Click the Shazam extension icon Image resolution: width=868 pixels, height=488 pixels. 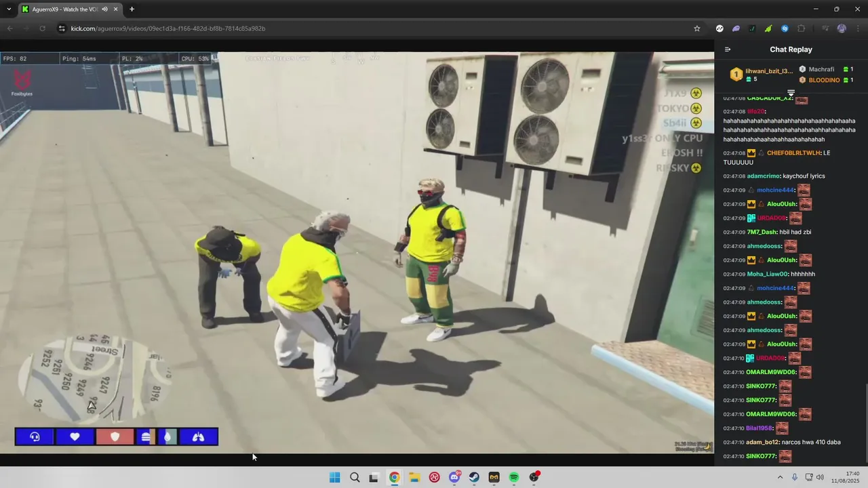[x=785, y=28]
